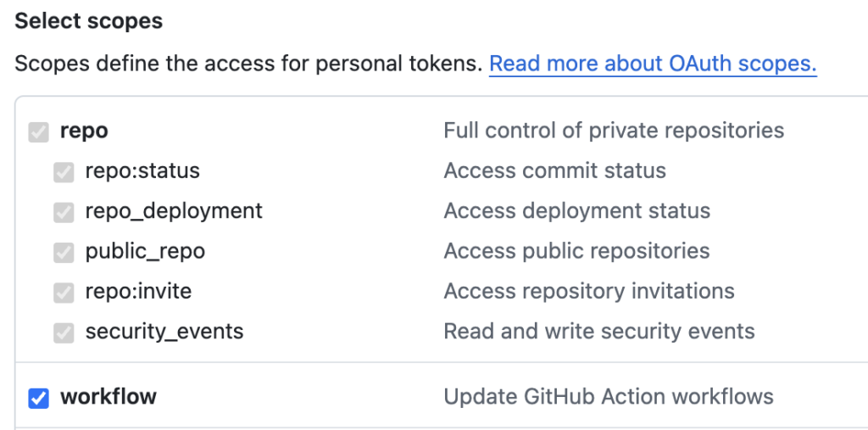Click 'Update GitHub Action workflows' description
Image resolution: width=868 pixels, height=430 pixels.
(x=609, y=397)
